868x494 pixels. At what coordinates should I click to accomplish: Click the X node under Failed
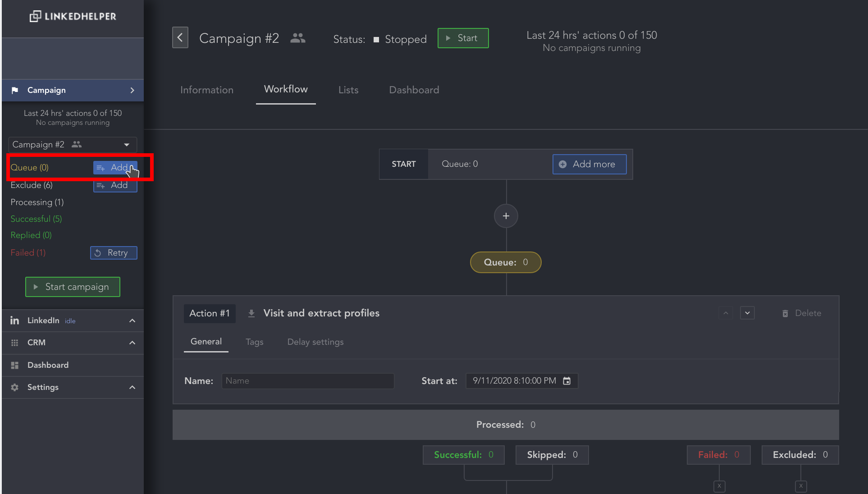coord(719,486)
